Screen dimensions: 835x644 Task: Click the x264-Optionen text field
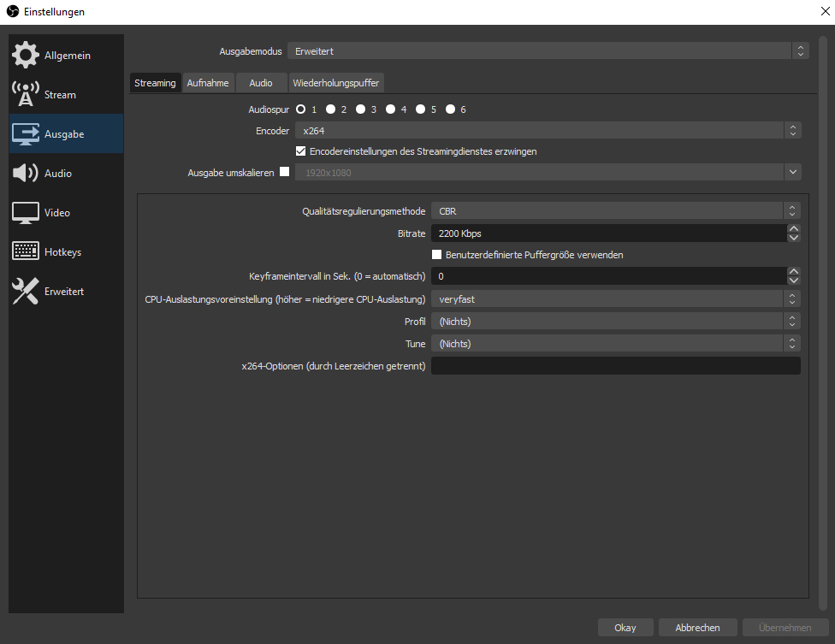616,366
